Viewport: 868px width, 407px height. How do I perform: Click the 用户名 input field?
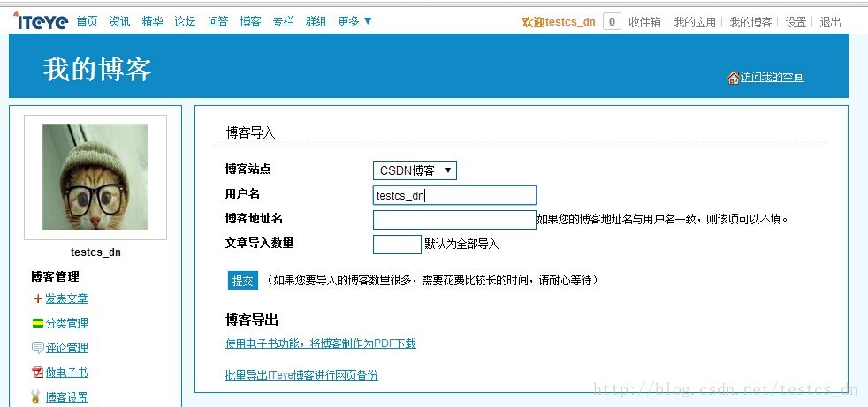(454, 195)
